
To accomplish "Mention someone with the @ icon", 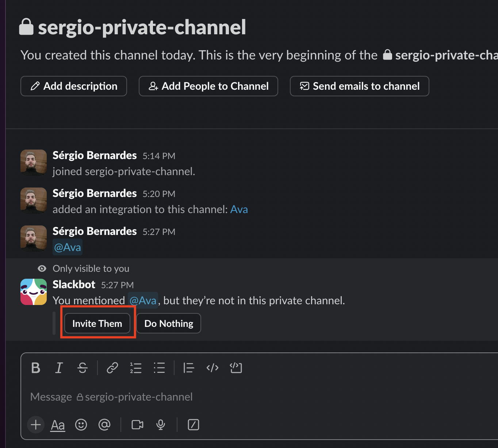I will tap(104, 425).
